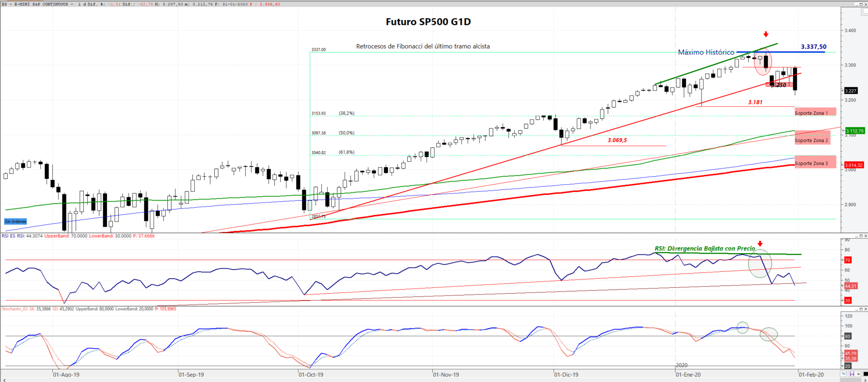Click the RSI 44,31 value tag
868x382 pixels.
(851, 286)
